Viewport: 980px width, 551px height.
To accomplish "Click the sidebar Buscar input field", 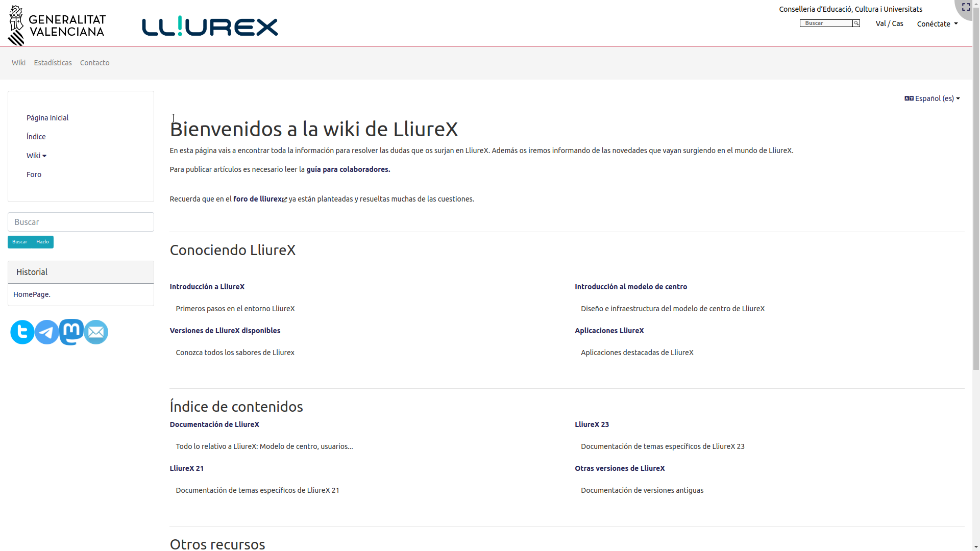I will 81,222.
